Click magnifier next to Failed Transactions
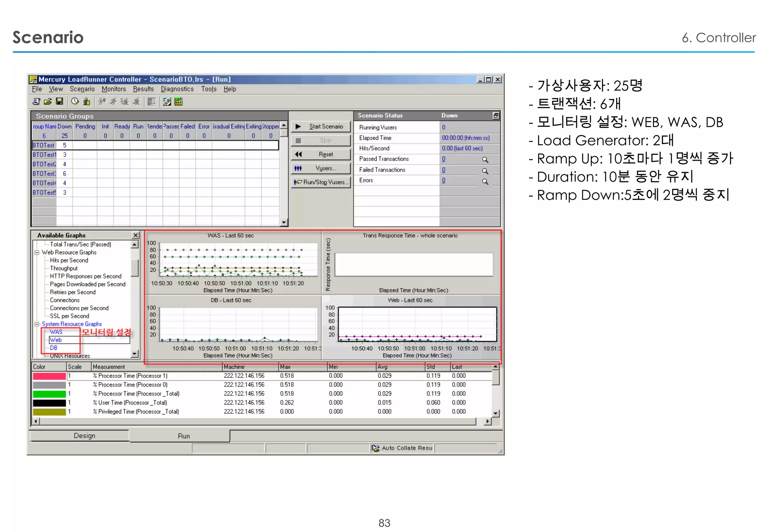The image size is (769, 532). point(485,171)
